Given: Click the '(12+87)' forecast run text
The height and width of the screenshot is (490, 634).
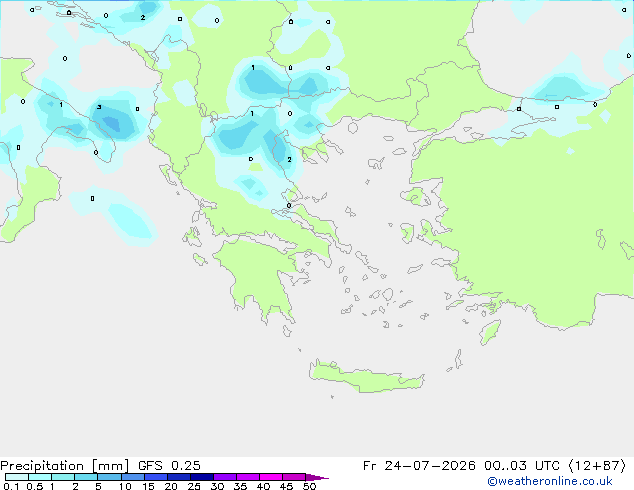Looking at the screenshot, I should coord(597,466).
